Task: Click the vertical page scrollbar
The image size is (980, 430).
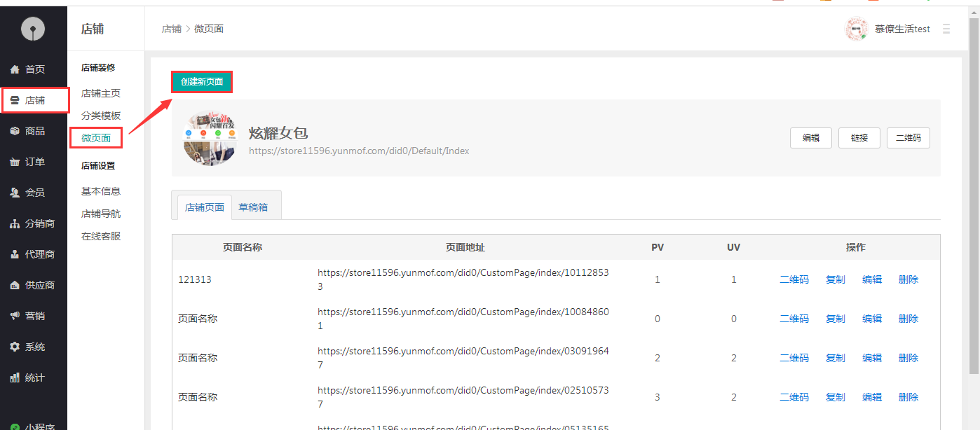Action: 974,196
